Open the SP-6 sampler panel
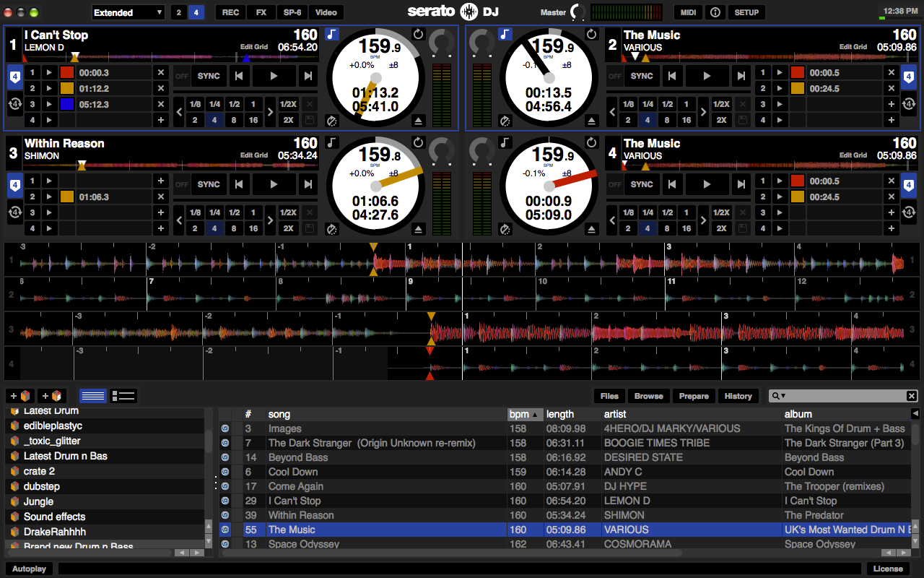Image resolution: width=924 pixels, height=578 pixels. (292, 12)
